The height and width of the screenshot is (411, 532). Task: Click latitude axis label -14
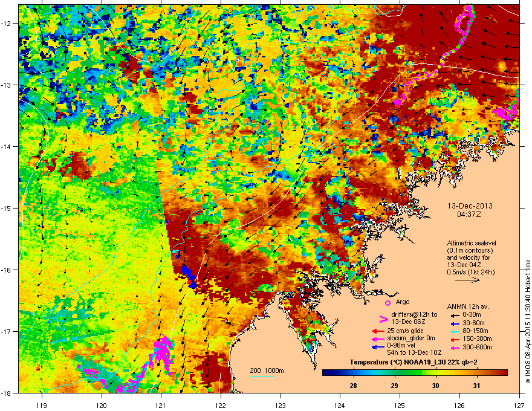point(6,147)
